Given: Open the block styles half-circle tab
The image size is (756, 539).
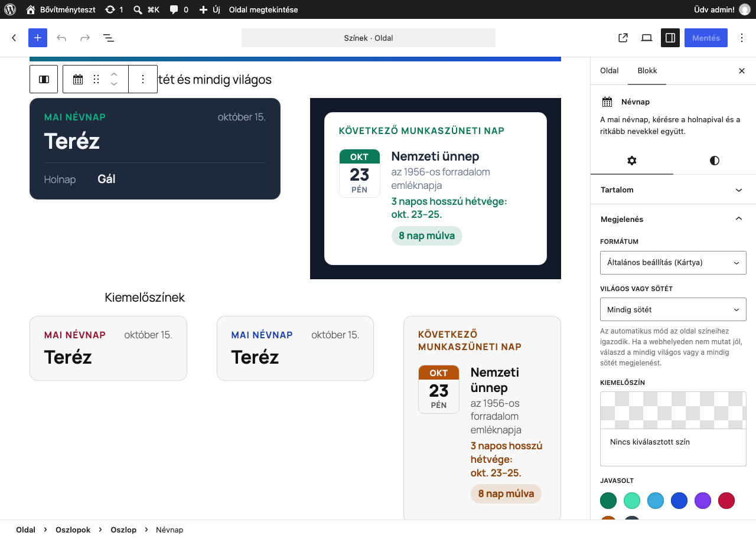Looking at the screenshot, I should pyautogui.click(x=715, y=161).
